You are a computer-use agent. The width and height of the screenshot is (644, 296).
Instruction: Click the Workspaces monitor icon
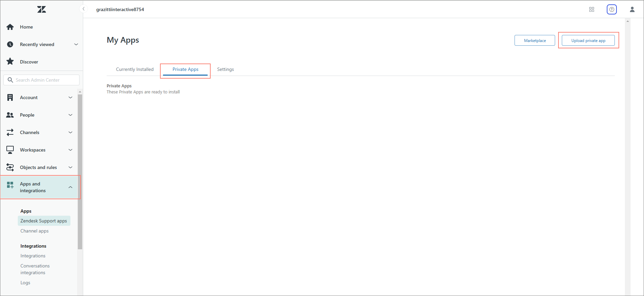(10, 150)
